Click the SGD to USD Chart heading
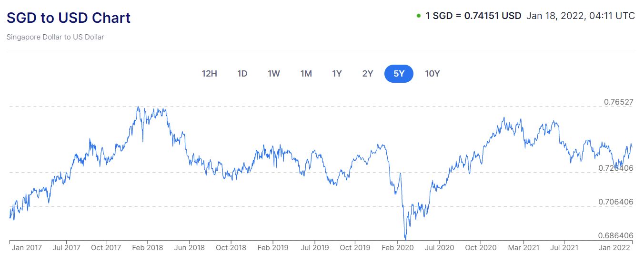 [69, 18]
